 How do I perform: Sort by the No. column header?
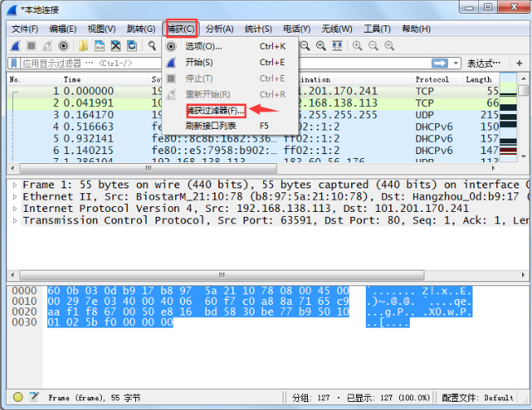34,79
